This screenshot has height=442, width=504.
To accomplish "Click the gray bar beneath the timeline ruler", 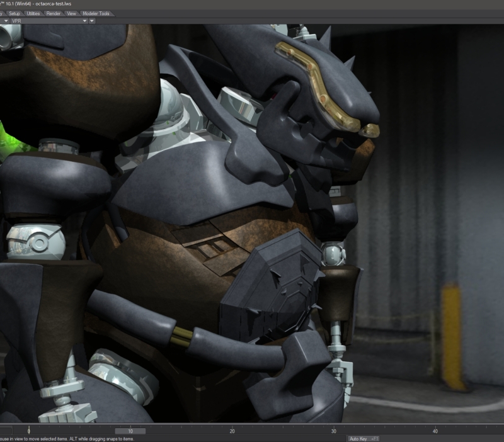I will point(130,431).
